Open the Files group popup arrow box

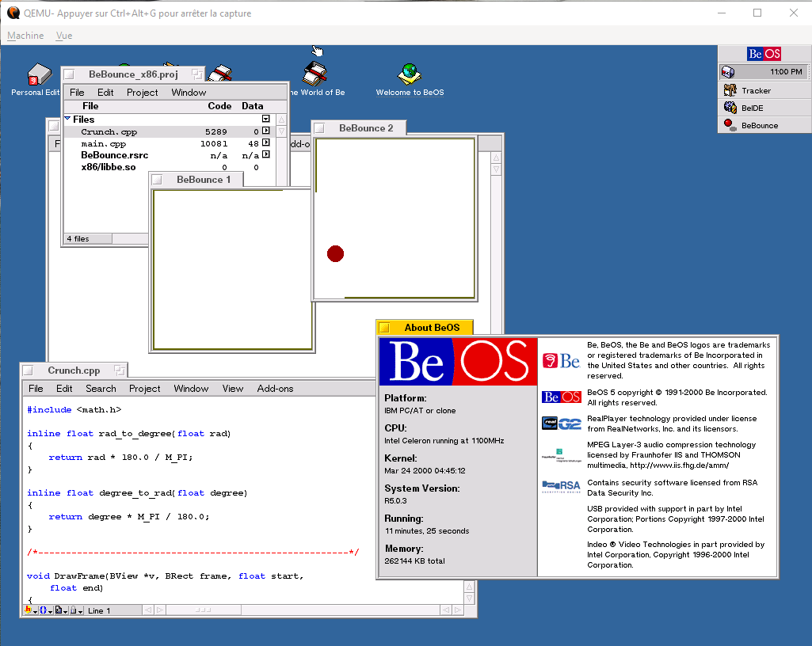click(x=265, y=119)
